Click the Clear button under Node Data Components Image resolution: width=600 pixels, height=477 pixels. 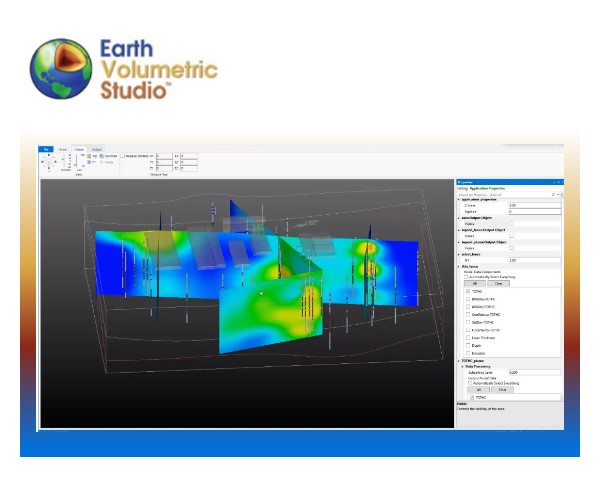point(498,283)
